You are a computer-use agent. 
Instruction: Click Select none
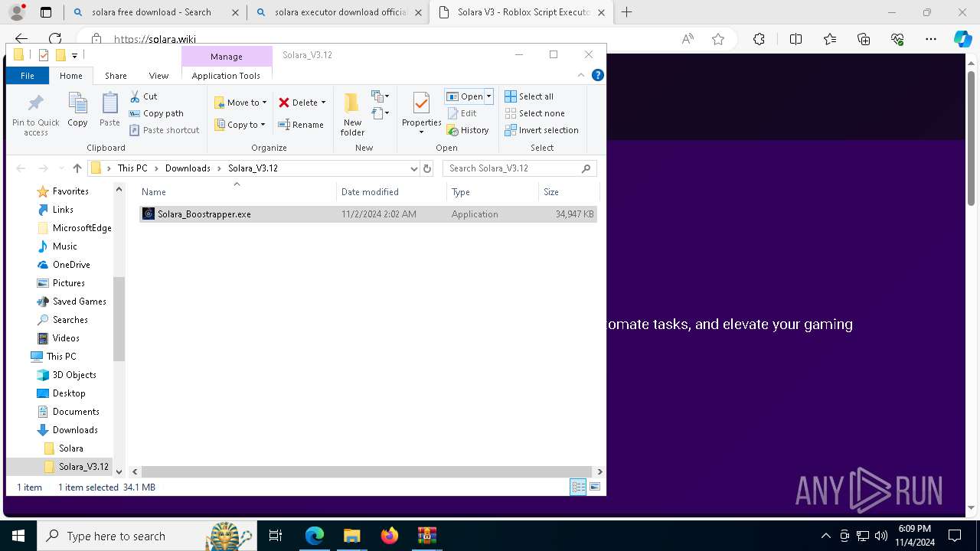point(534,113)
